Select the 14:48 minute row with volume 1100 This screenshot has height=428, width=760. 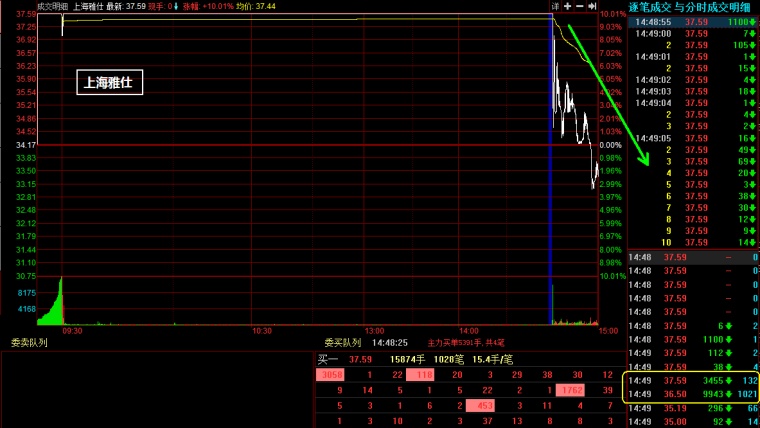(x=694, y=339)
